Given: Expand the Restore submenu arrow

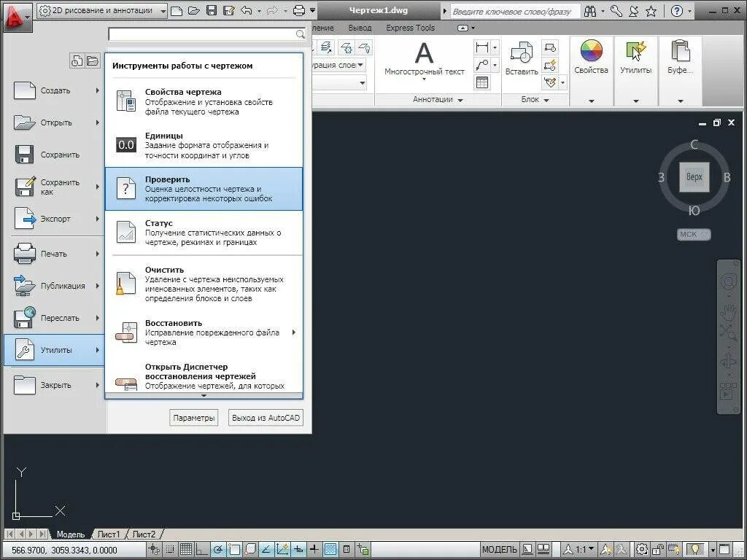Looking at the screenshot, I should 294,332.
